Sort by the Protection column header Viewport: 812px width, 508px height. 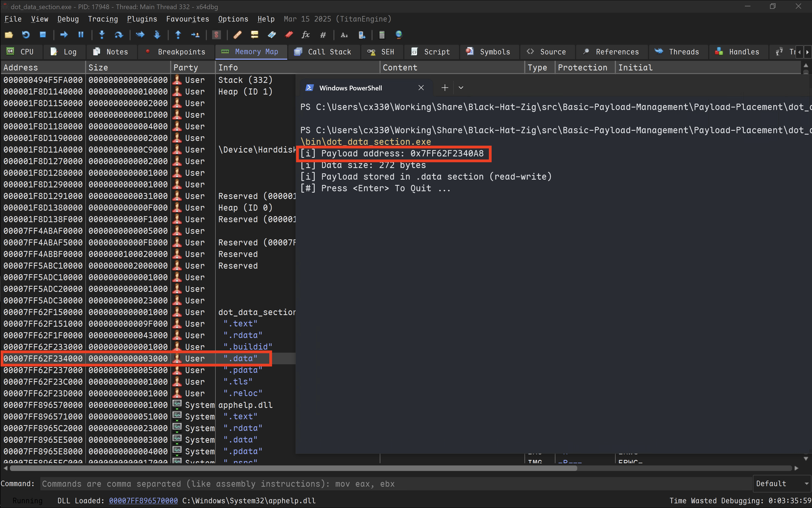tap(585, 67)
